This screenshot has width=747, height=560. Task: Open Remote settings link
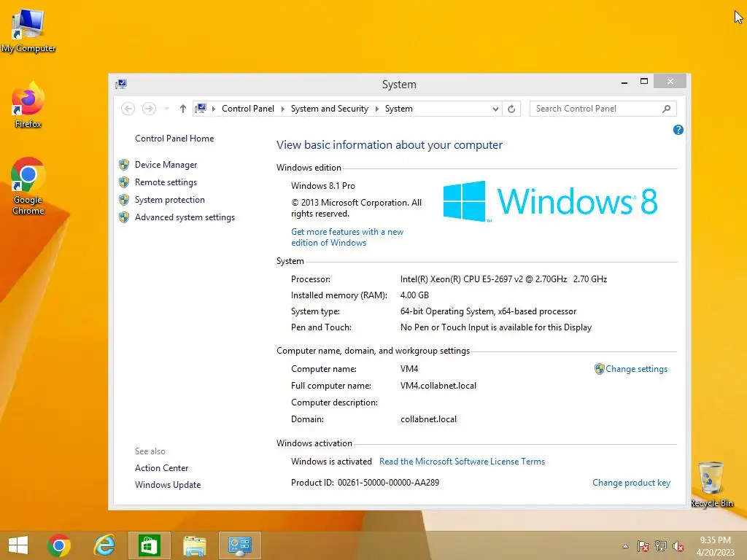(166, 182)
